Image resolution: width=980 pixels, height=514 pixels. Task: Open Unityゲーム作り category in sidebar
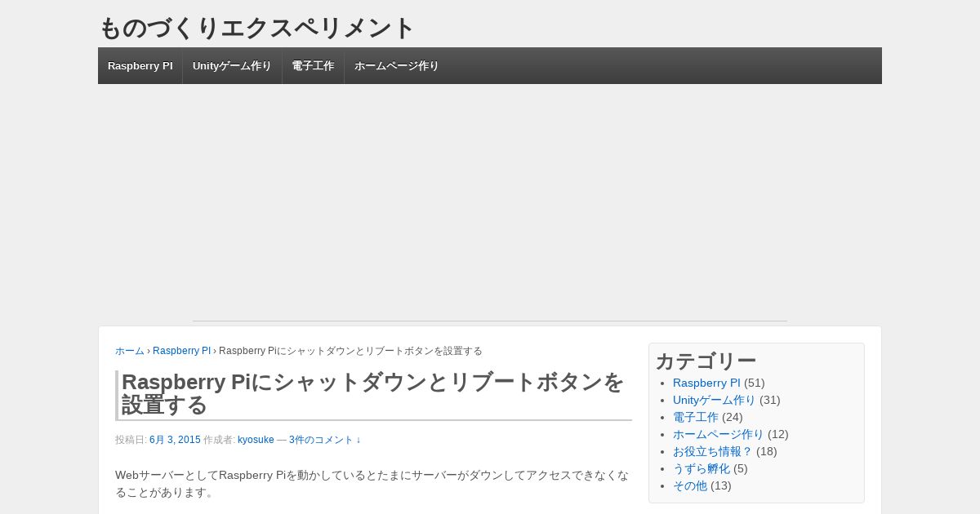click(x=715, y=400)
